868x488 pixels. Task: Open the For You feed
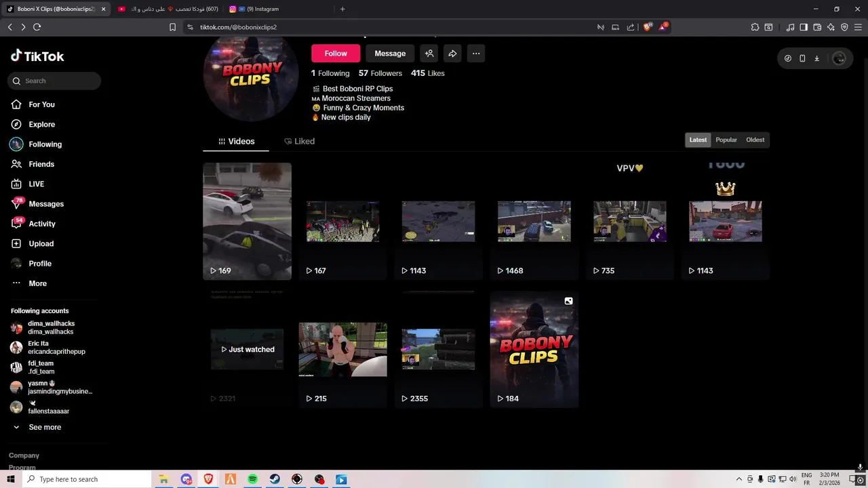(x=41, y=104)
